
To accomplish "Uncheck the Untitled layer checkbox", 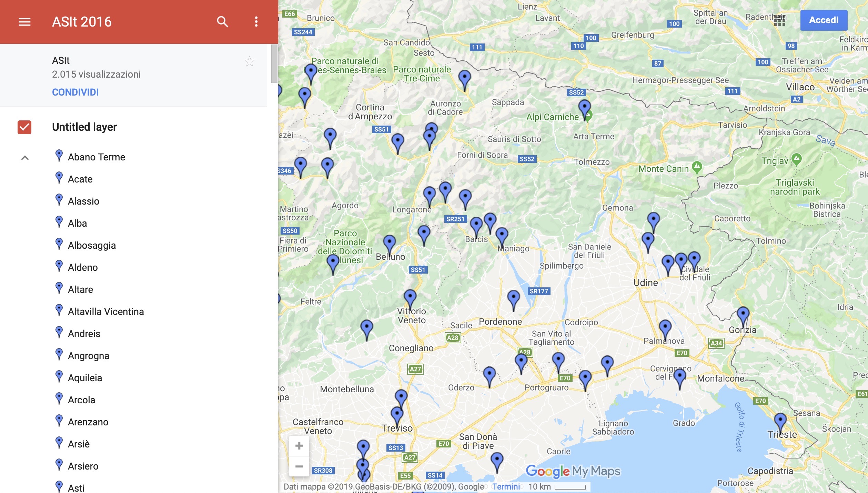I will coord(24,127).
